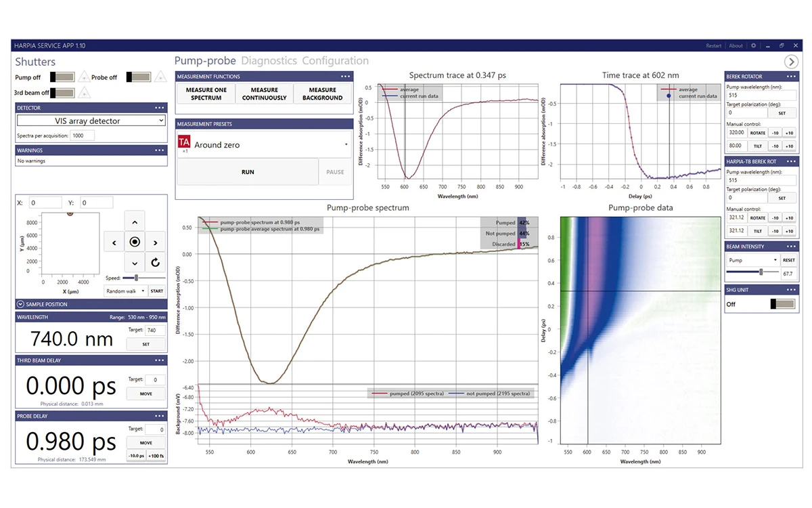Image resolution: width=812 pixels, height=508 pixels.
Task: Open settings gear in title bar
Action: tap(754, 46)
